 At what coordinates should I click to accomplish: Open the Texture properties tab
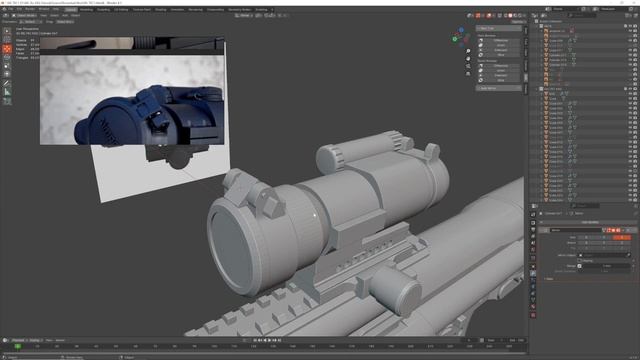pyautogui.click(x=533, y=315)
